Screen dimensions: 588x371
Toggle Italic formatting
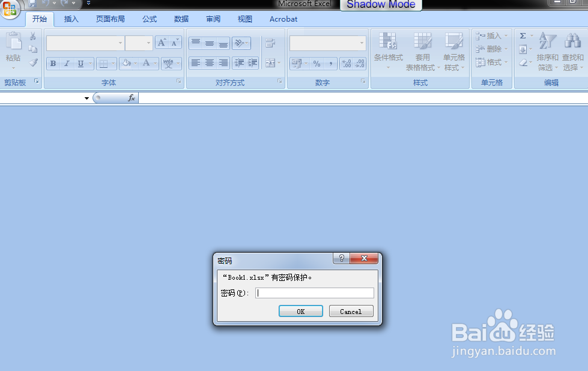pos(67,63)
